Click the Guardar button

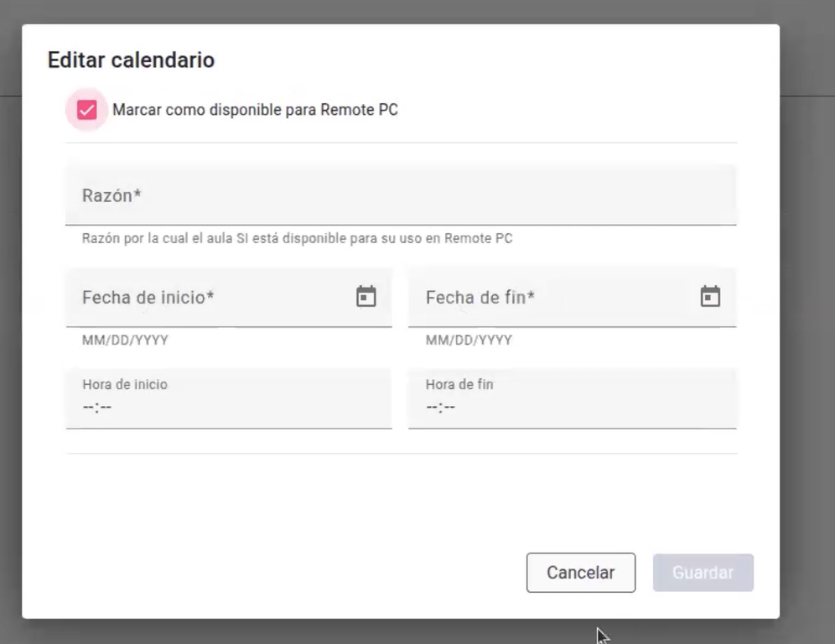pos(703,573)
